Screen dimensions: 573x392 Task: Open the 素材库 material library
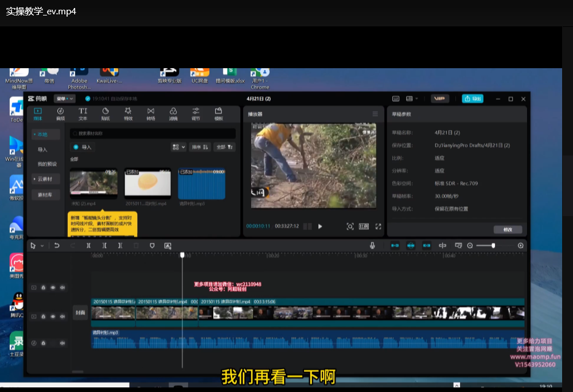tap(45, 195)
